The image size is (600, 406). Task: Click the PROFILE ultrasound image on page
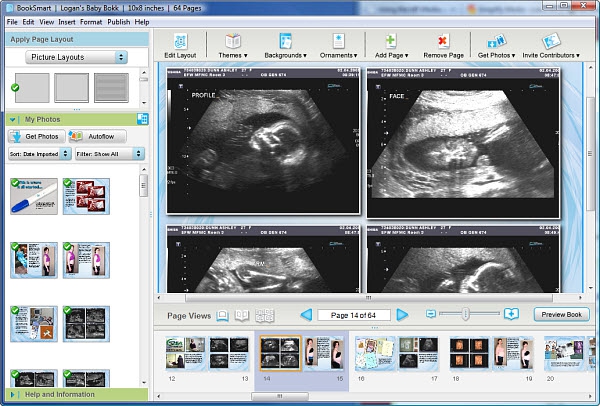pos(263,140)
